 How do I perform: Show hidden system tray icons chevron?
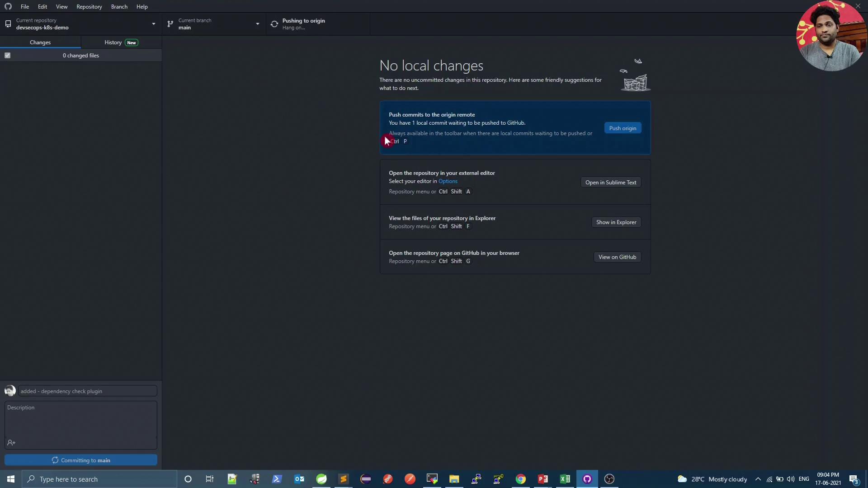click(758, 479)
